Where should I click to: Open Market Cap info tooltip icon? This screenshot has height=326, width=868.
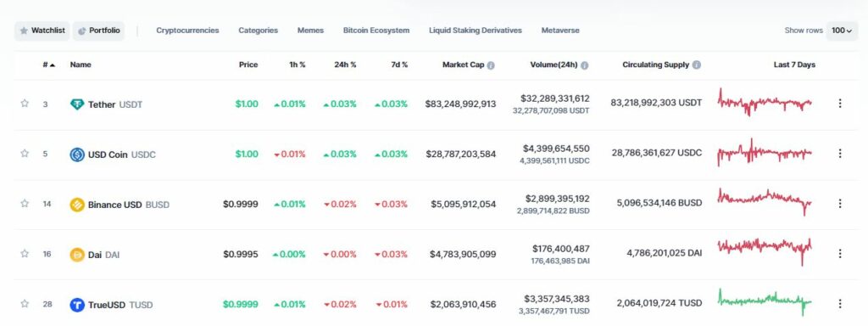click(x=491, y=65)
